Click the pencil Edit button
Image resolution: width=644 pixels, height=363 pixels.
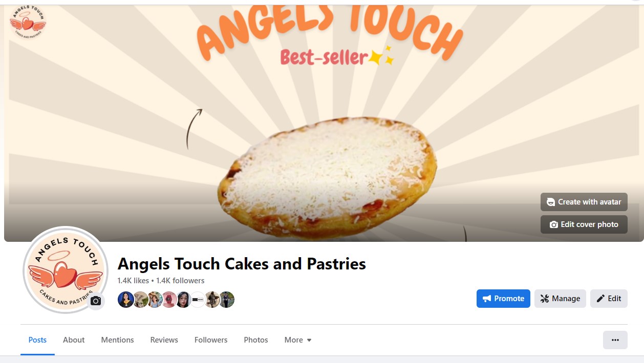coord(609,299)
